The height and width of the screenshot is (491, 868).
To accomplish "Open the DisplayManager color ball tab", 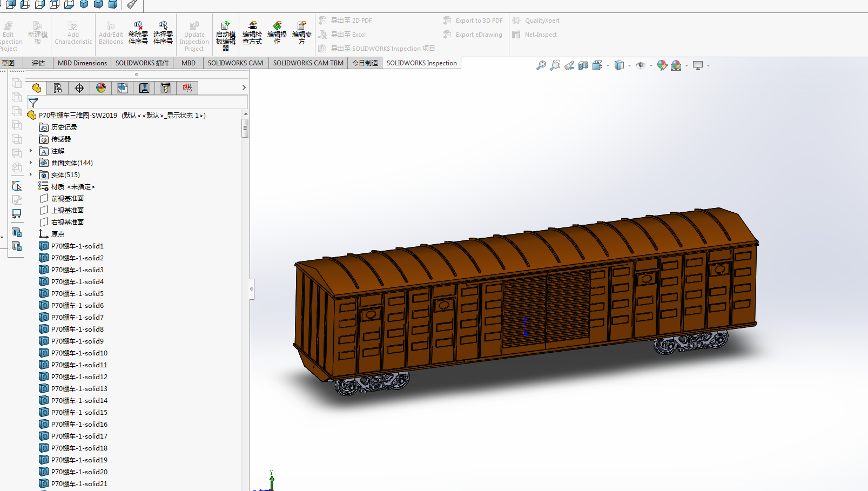I will tap(101, 88).
